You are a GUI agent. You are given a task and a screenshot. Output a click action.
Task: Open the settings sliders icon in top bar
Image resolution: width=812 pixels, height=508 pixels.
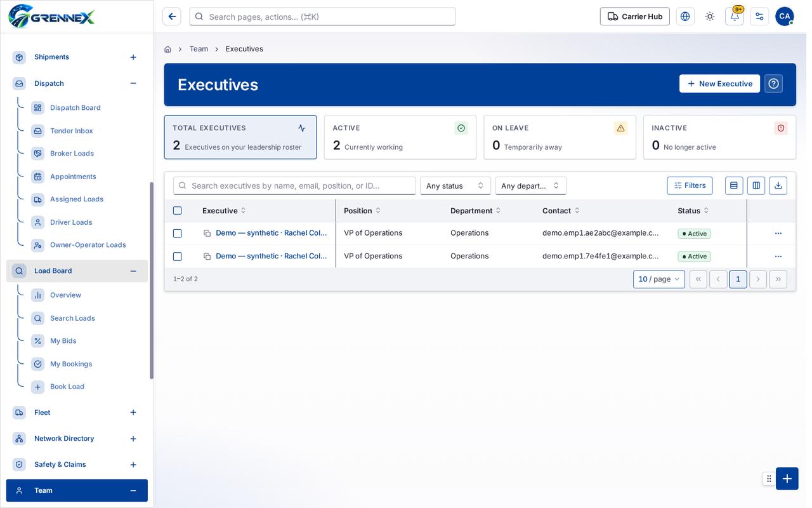click(759, 17)
